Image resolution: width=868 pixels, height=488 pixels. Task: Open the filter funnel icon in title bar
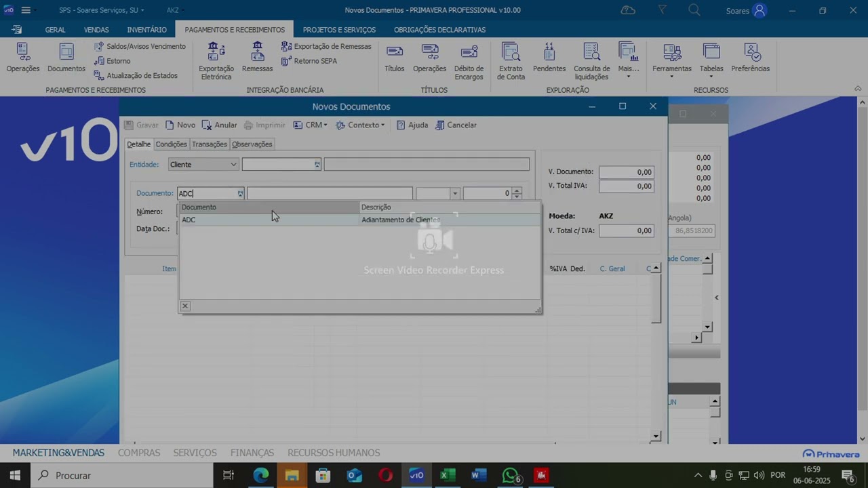point(663,10)
